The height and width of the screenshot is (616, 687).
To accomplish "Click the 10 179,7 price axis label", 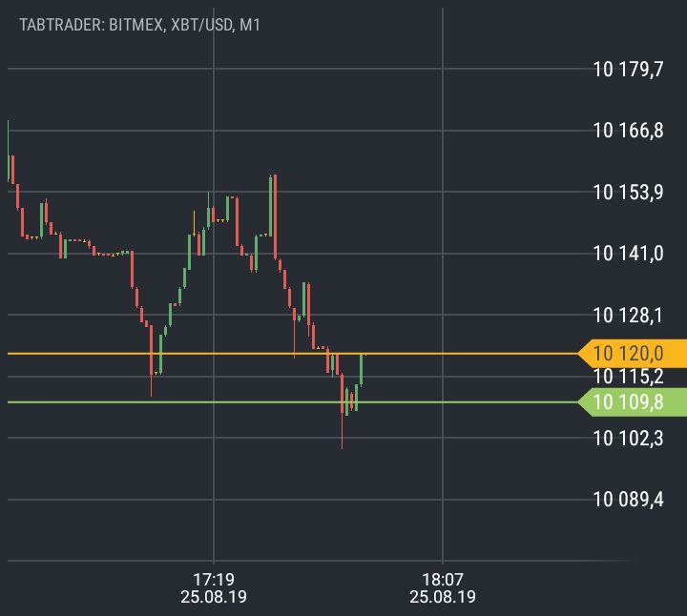I will coord(628,70).
